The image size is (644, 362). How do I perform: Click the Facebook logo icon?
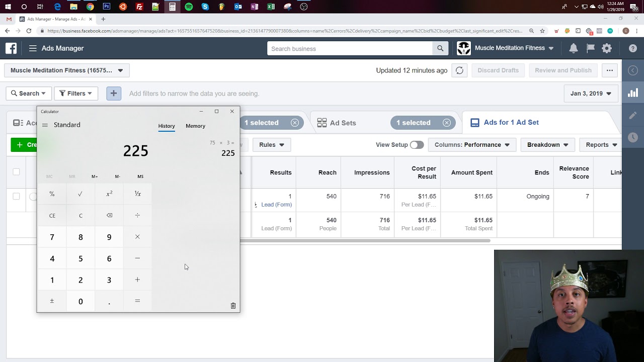point(11,48)
